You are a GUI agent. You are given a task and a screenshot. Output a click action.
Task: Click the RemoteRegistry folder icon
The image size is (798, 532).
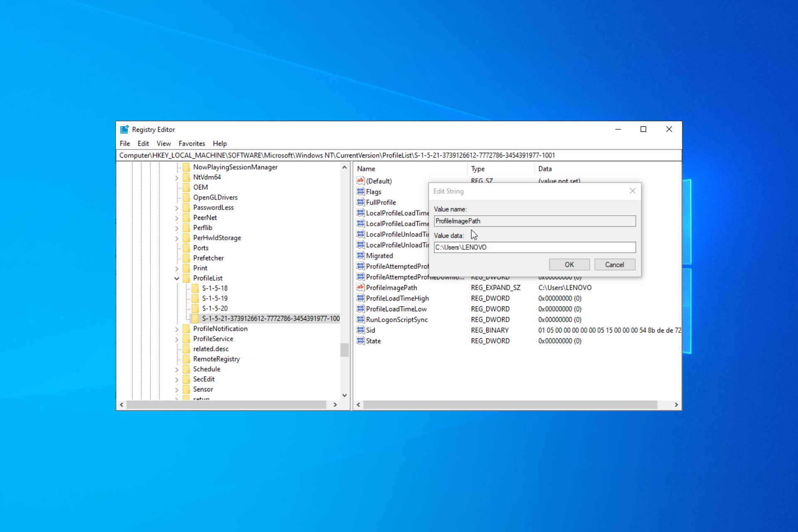[187, 359]
